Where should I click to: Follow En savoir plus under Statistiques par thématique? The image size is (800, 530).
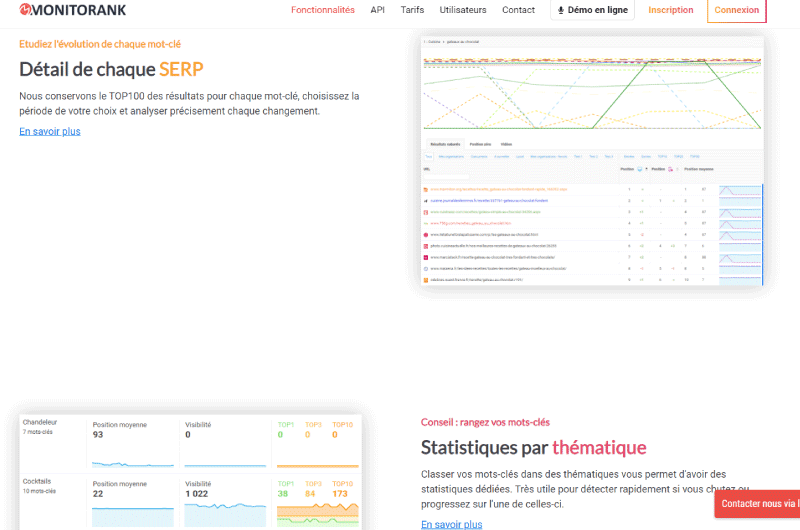coord(452,524)
